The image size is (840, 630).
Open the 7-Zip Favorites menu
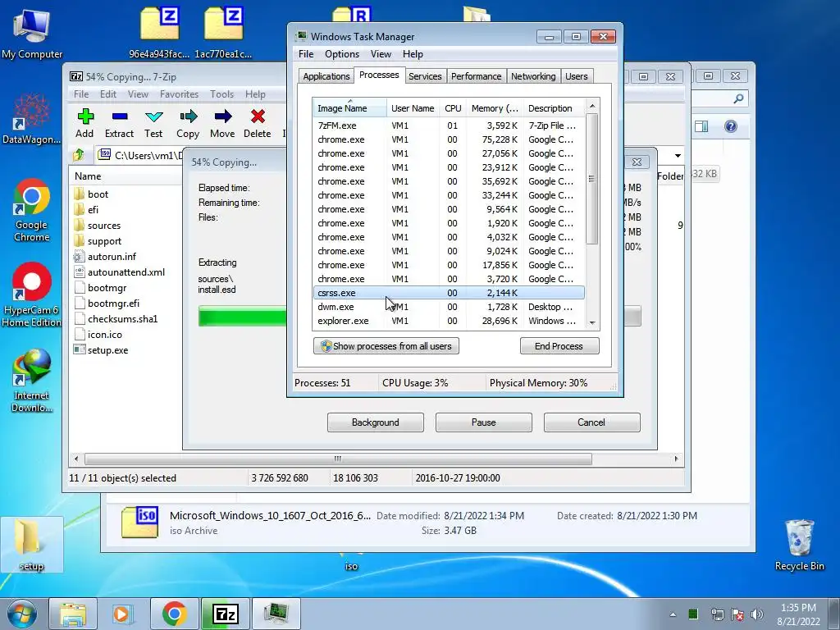[x=179, y=94]
